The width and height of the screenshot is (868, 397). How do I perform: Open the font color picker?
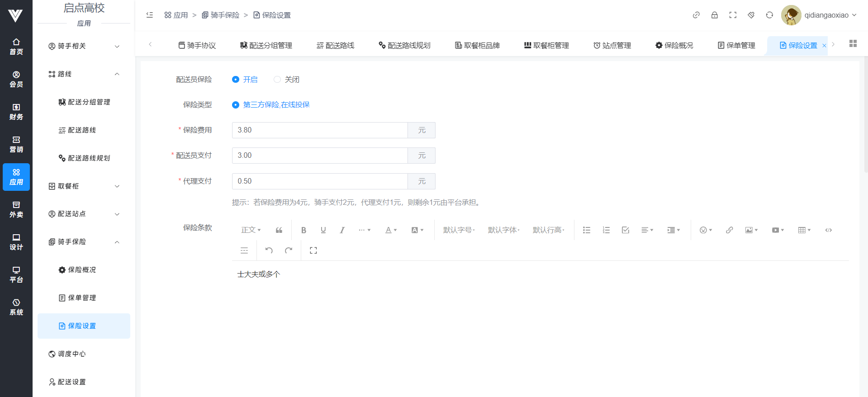pyautogui.click(x=390, y=230)
